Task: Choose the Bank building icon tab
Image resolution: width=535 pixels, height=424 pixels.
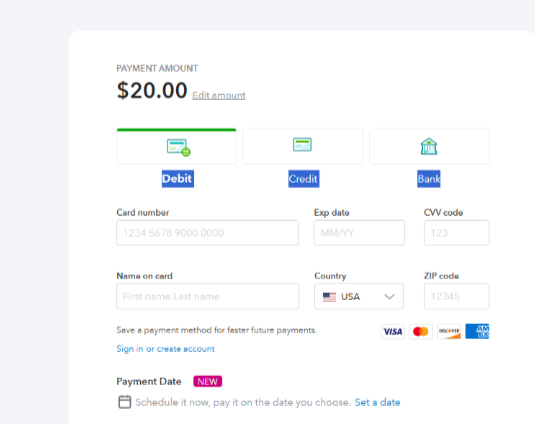Action: coord(429,147)
